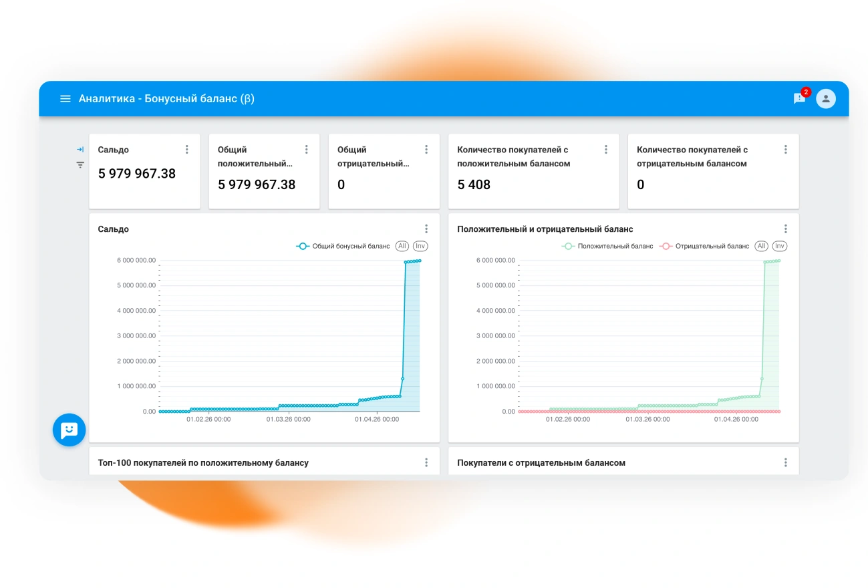The height and width of the screenshot is (588, 868).
Task: Open options of Общий положительный card
Action: coord(307,150)
